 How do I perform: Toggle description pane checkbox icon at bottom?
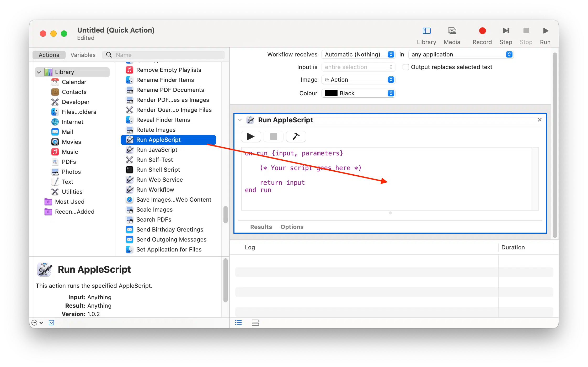[x=51, y=323]
